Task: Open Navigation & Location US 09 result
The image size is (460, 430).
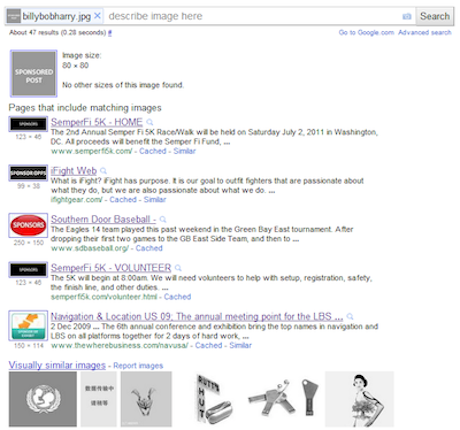Action: pyautogui.click(x=197, y=316)
